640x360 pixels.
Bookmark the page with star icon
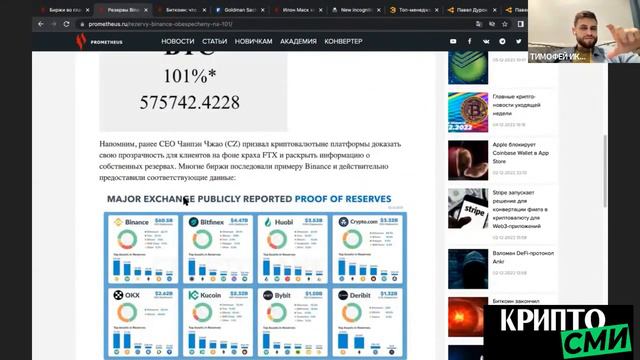tap(505, 24)
